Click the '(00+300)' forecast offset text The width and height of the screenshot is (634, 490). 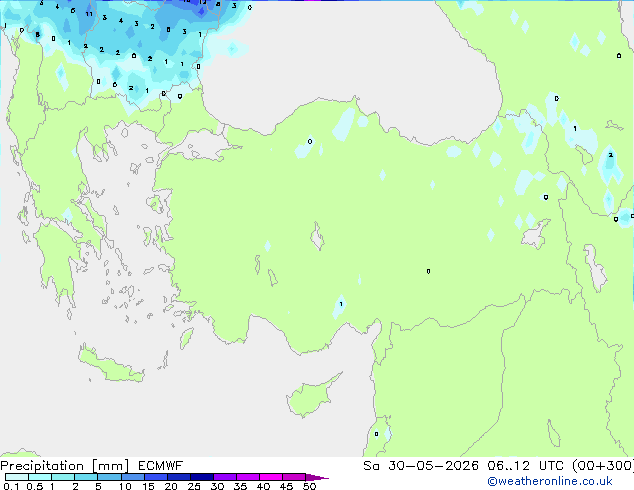click(602, 466)
